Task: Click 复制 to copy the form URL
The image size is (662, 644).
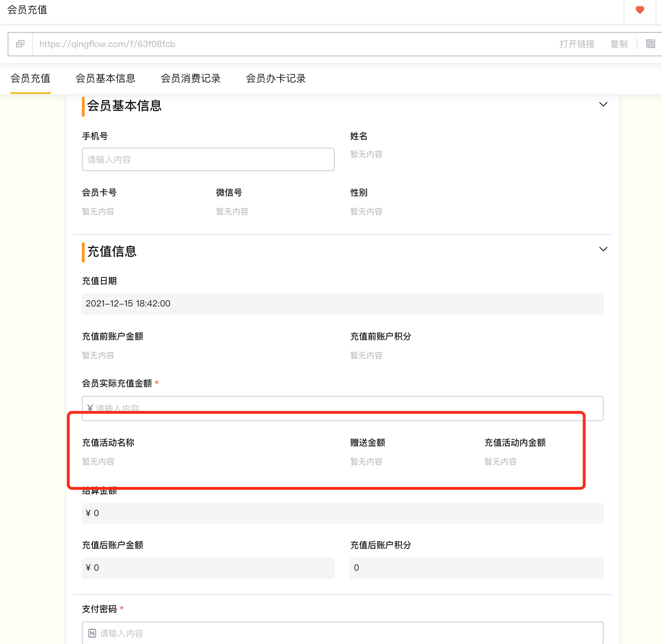Action: coord(619,44)
